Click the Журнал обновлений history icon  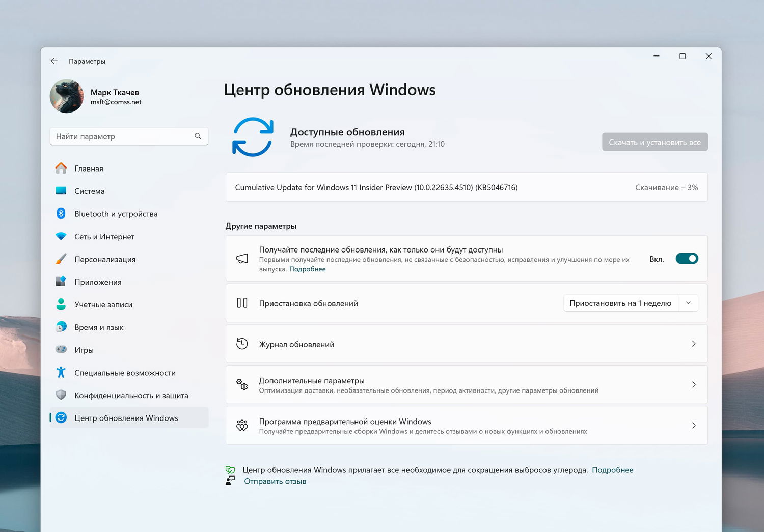[x=242, y=344]
